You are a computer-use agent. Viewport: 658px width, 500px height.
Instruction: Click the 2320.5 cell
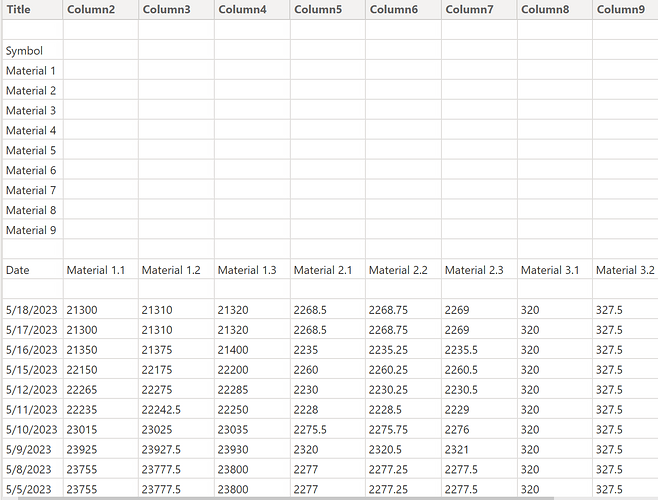[x=403, y=450]
